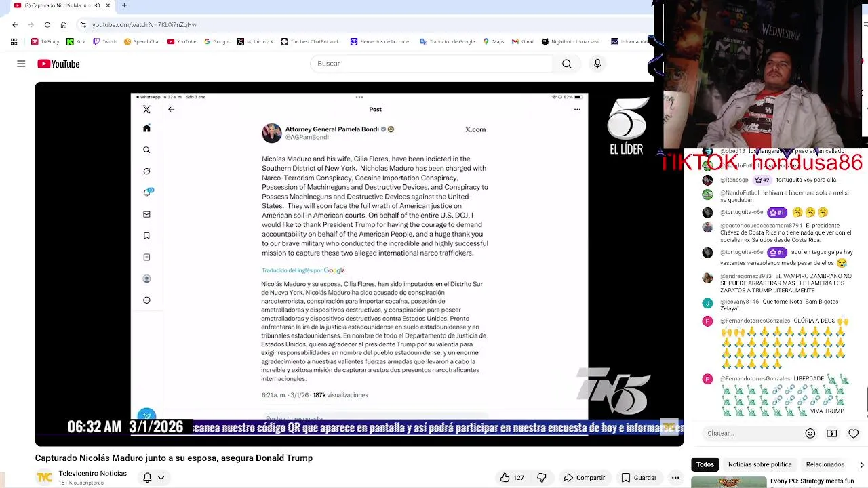
Task: Click the Compartir share button
Action: coord(584,478)
